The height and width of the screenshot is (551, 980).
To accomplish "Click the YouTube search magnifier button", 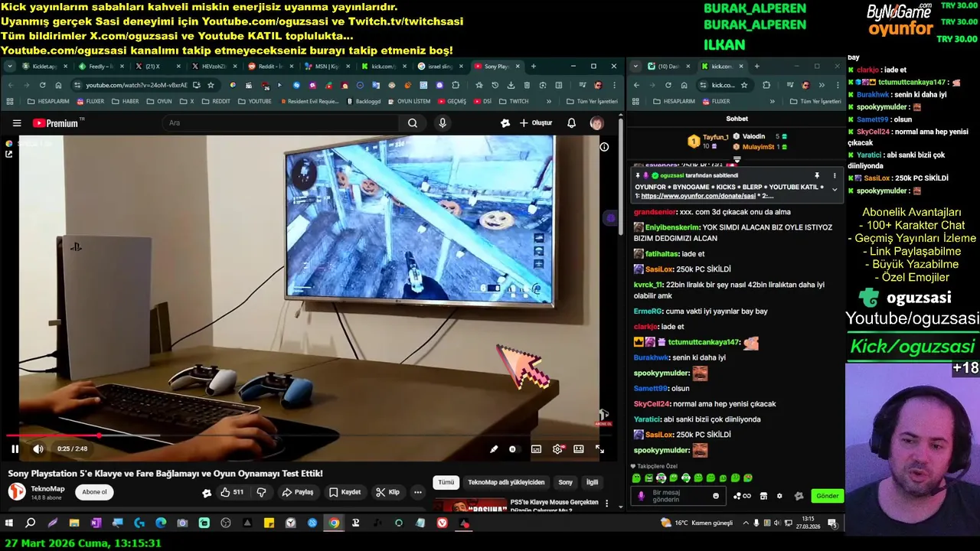I will 413,123.
